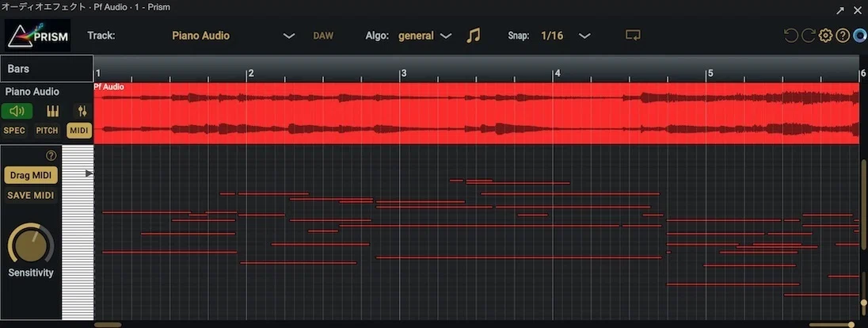This screenshot has height=328, width=868.
Task: Close the Prism plugin window
Action: tap(858, 10)
